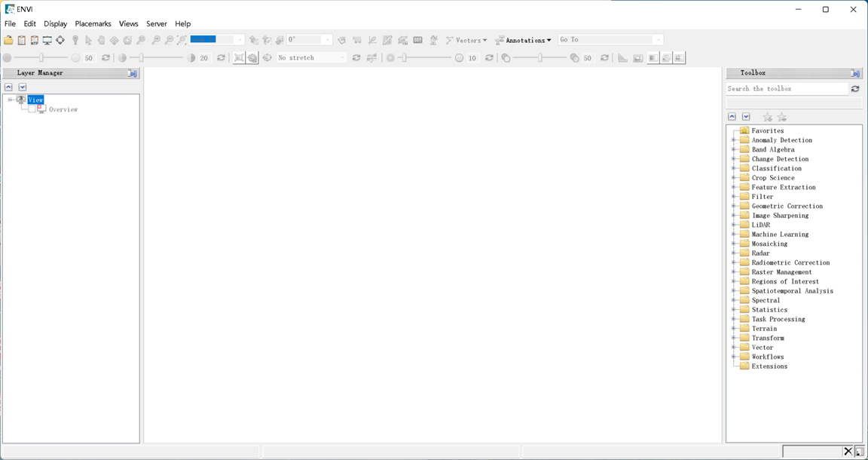Collapse all Toolbox folders
The width and height of the screenshot is (868, 460).
(732, 117)
